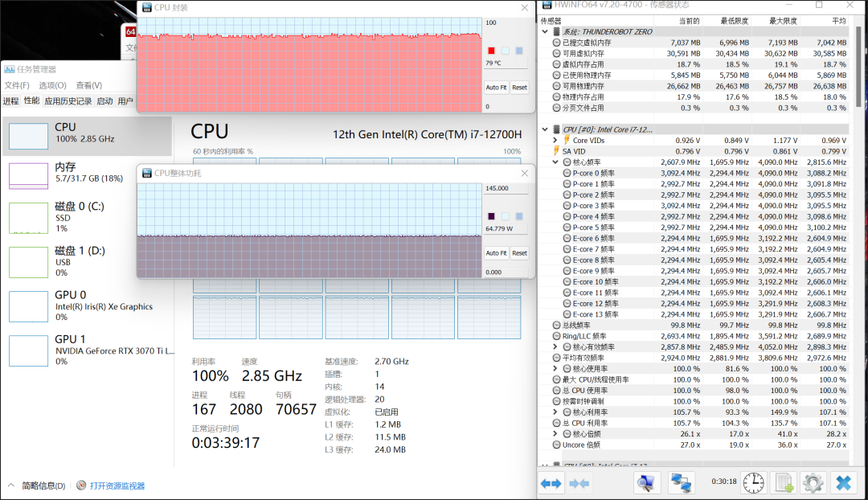Expand the 核心利用率 row
868x500 pixels.
click(x=555, y=412)
